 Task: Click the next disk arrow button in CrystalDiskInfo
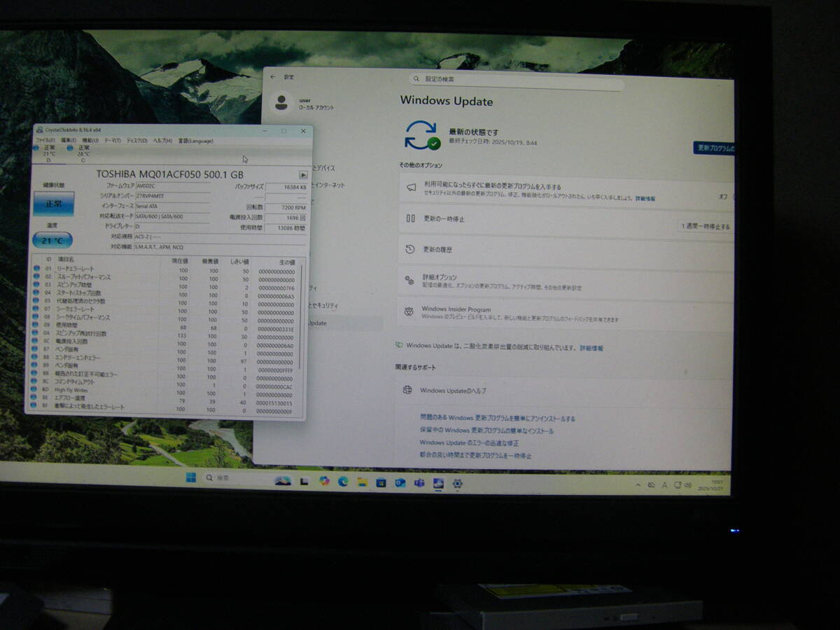(x=303, y=174)
